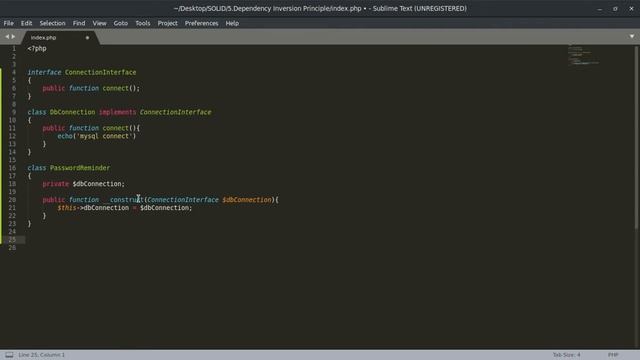
Task: Click 'DbConnection' class name on line 9
Action: coord(72,112)
